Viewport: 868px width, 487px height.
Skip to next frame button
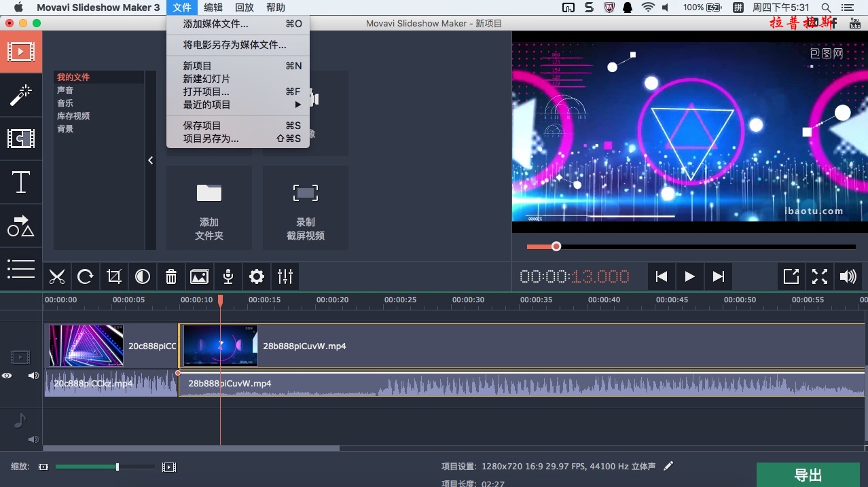pyautogui.click(x=718, y=276)
